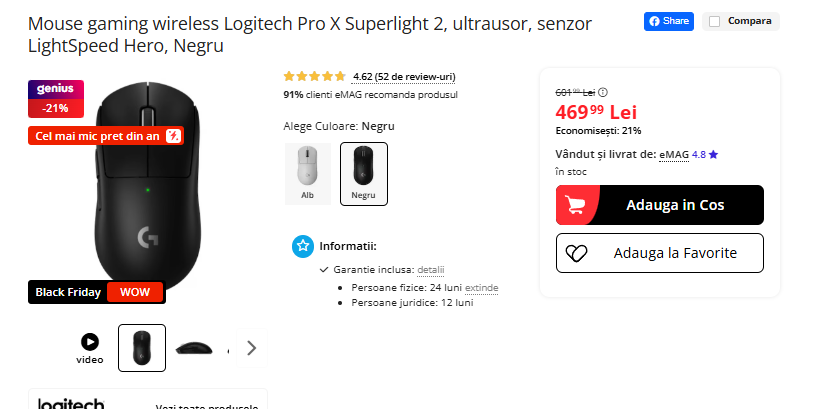Click the Informatii star icon

point(303,246)
